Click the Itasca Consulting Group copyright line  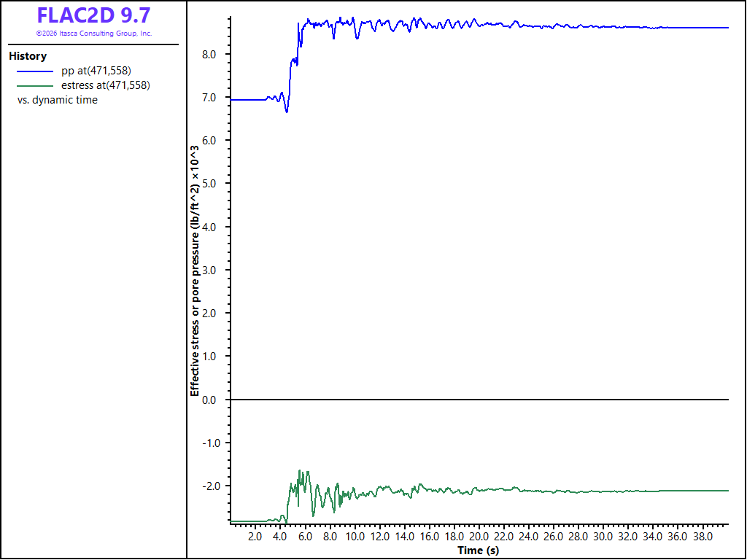coord(94,34)
